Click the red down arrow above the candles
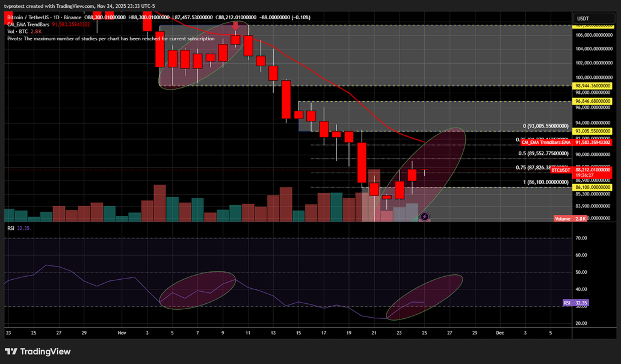 pyautogui.click(x=235, y=26)
